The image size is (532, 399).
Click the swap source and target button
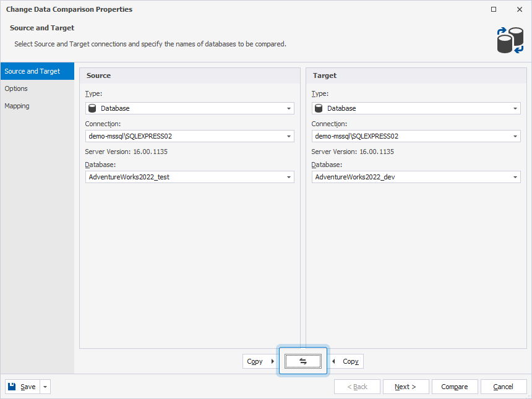(x=303, y=361)
